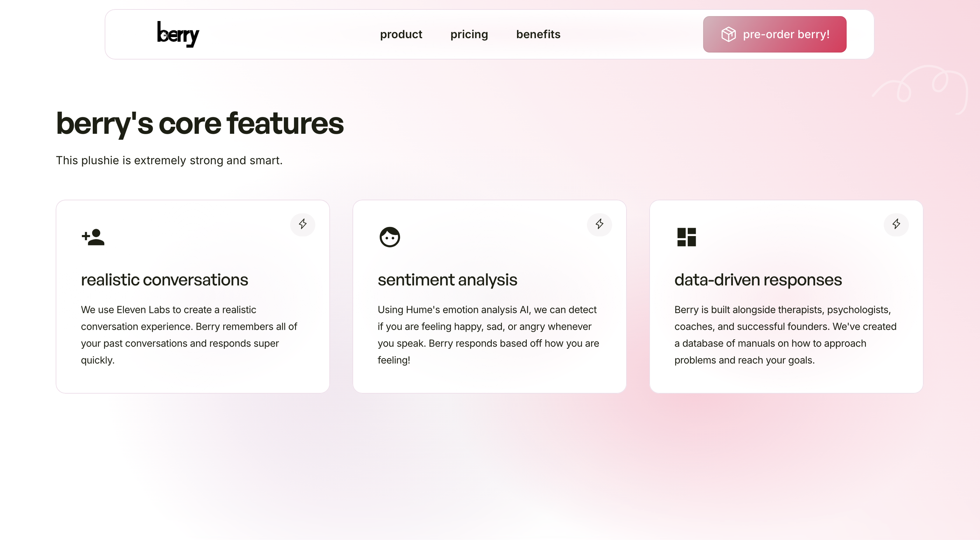
Task: Click the Hume's emotion analysis description text
Action: (488, 334)
